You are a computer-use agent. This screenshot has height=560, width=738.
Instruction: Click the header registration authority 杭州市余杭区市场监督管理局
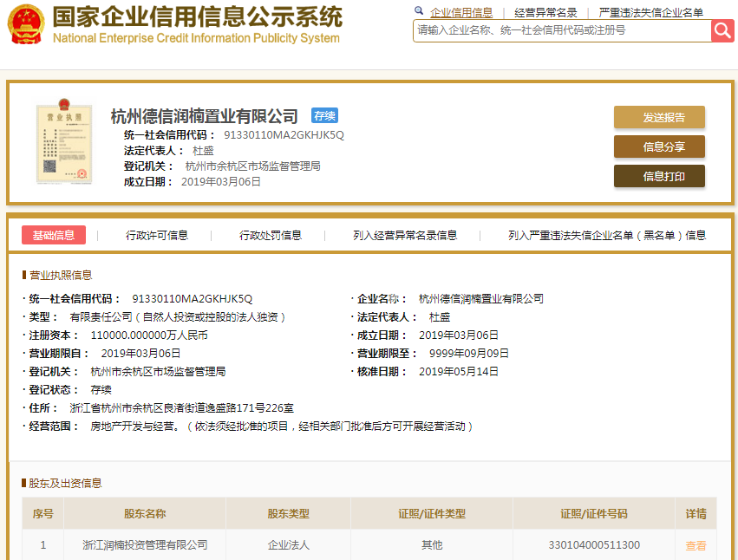pyautogui.click(x=252, y=166)
